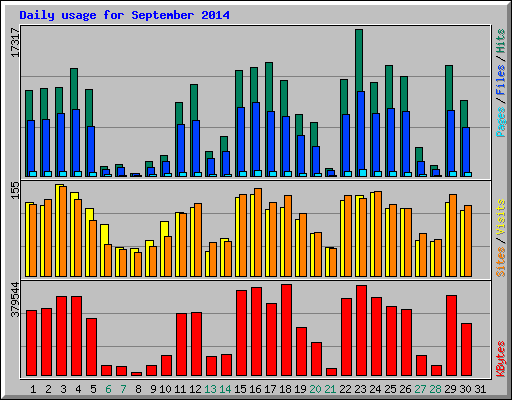Viewport: 512px width, 400px height.
Task: Click day label 22 on the x-axis
Action: [345, 389]
